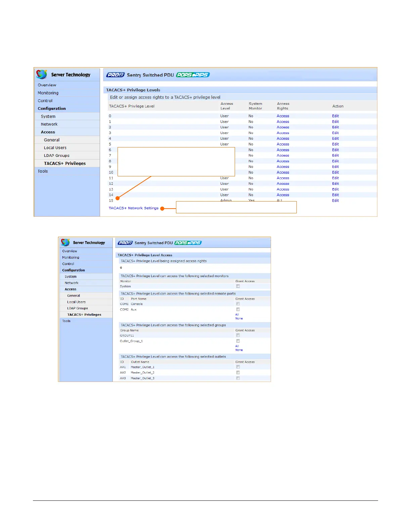
Task: Click Access link for privilege level 9
Action: [283, 167]
